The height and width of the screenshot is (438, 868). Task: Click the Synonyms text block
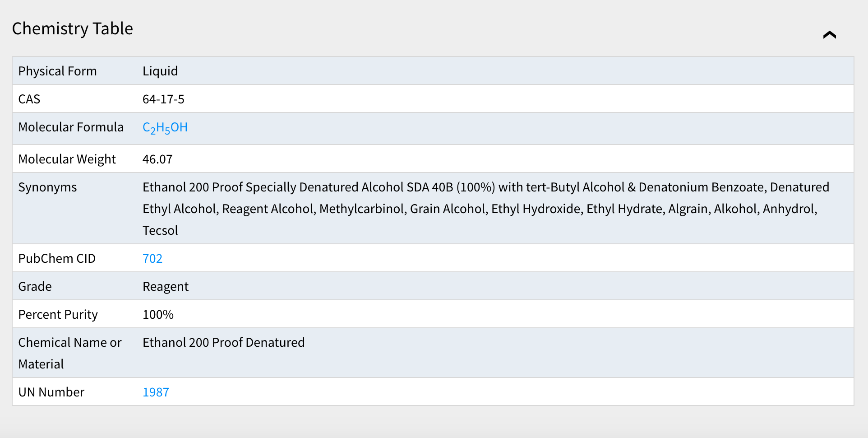(486, 209)
